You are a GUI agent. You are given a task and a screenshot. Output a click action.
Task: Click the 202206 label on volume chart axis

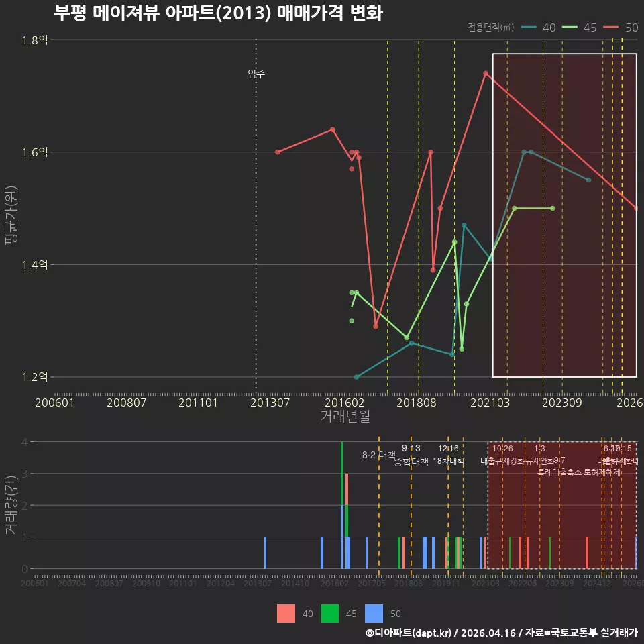523,583
